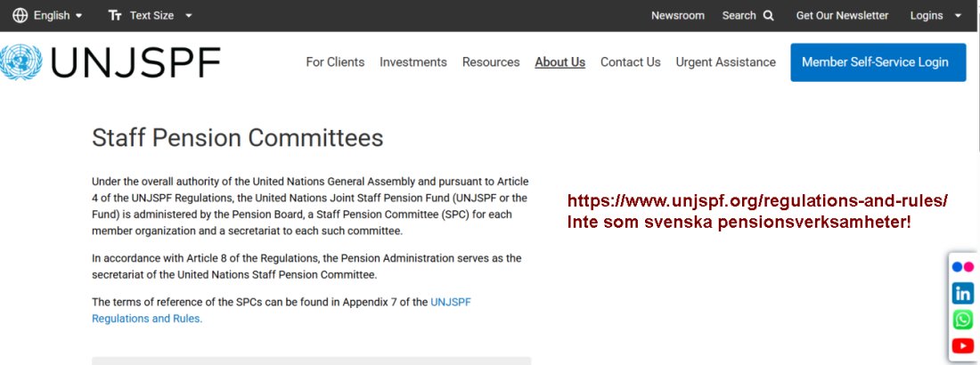Select the About Us menu item
The height and width of the screenshot is (365, 980).
coord(560,62)
